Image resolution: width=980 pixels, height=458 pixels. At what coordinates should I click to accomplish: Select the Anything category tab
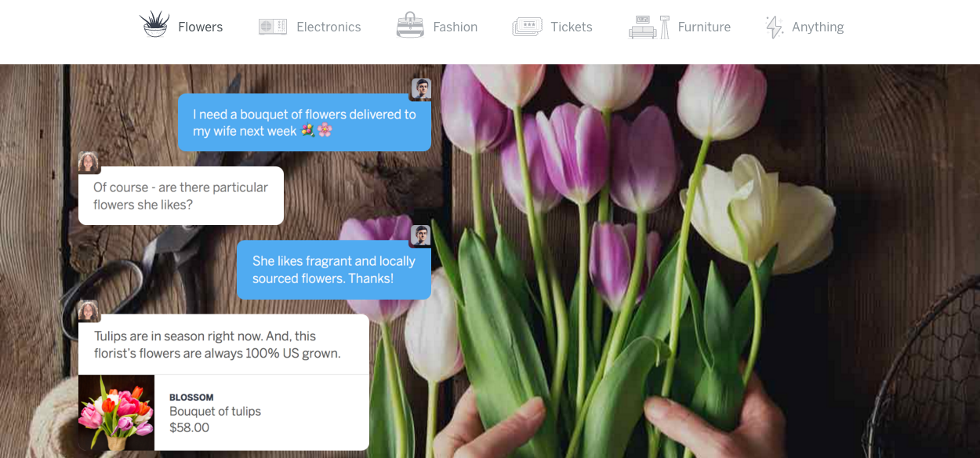(804, 27)
